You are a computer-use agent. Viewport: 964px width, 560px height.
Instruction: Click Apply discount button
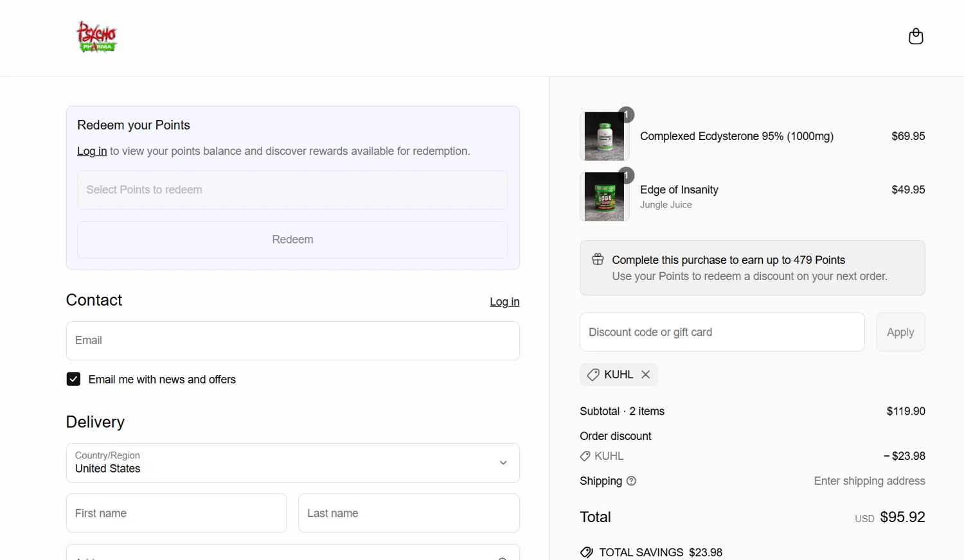[x=900, y=332]
